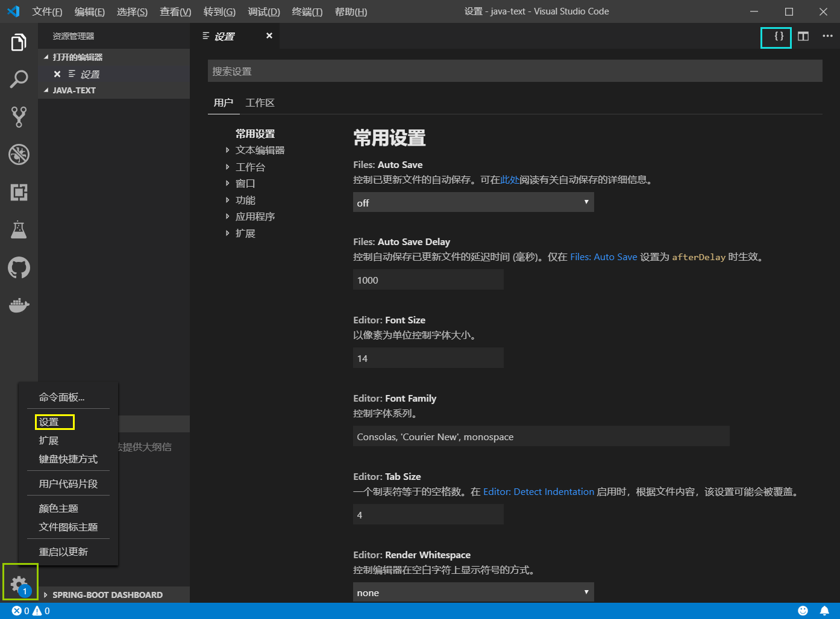Viewport: 840px width, 619px height.
Task: Click the Auto Save Delay input field
Action: click(x=428, y=280)
